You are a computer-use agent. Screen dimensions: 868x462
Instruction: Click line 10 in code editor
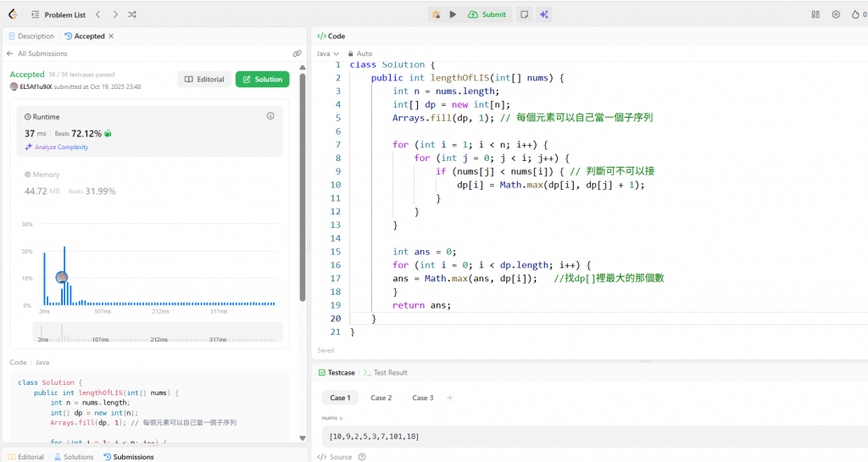[551, 185]
